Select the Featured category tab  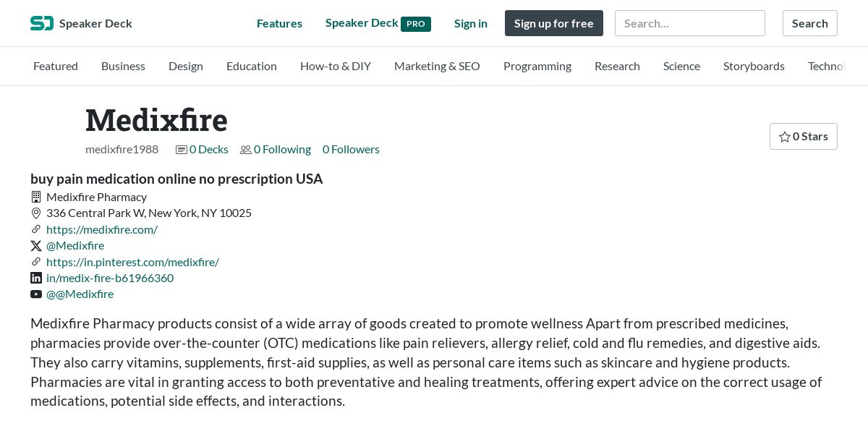56,66
